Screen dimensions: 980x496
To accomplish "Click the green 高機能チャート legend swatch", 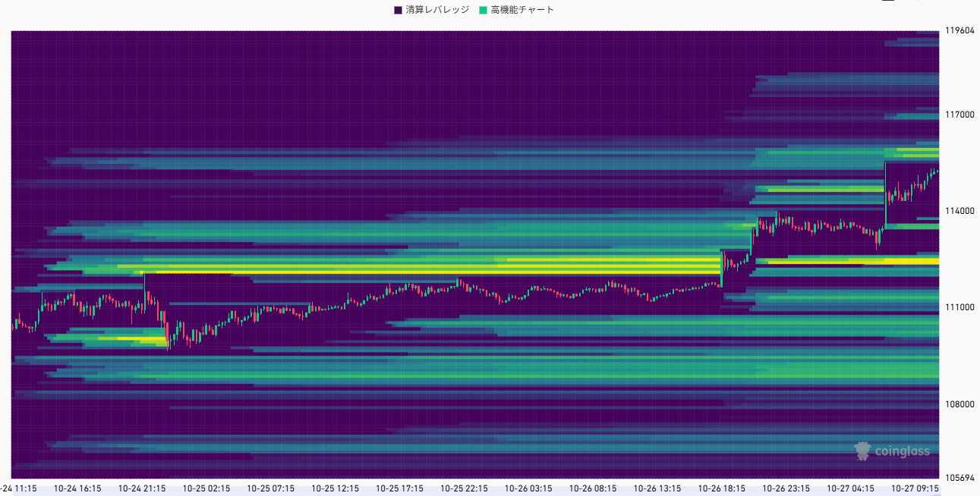I will point(484,10).
